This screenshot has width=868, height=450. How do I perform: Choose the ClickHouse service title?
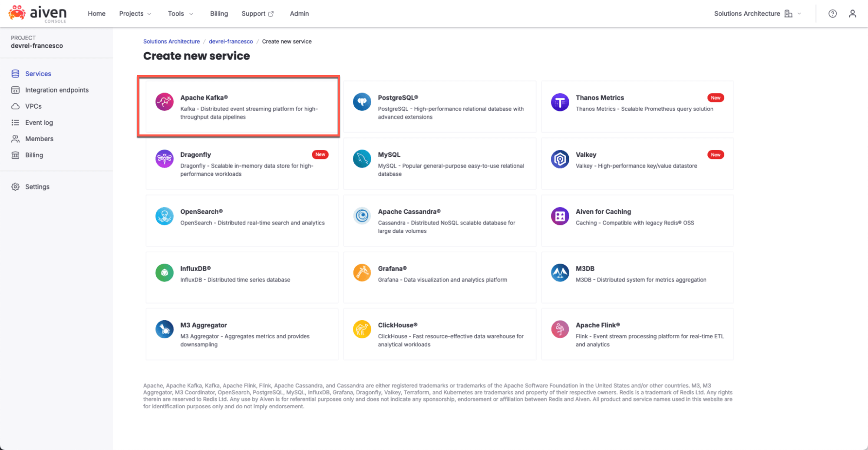397,325
